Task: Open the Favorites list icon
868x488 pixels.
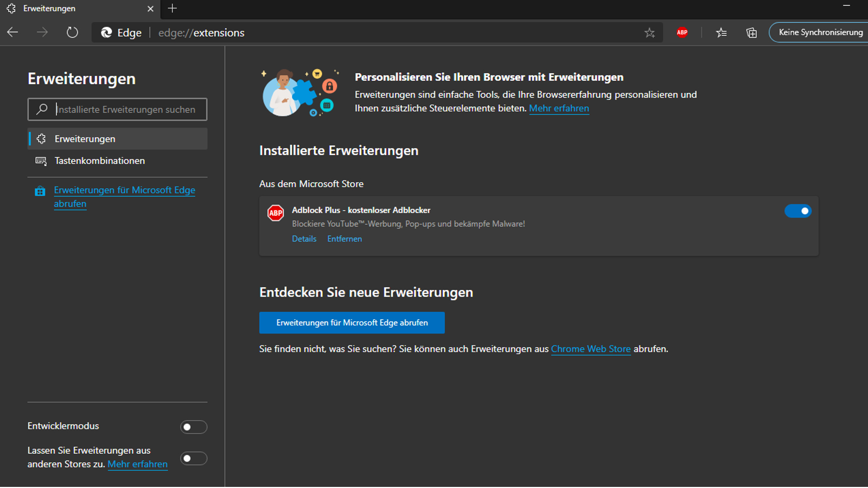Action: click(721, 33)
